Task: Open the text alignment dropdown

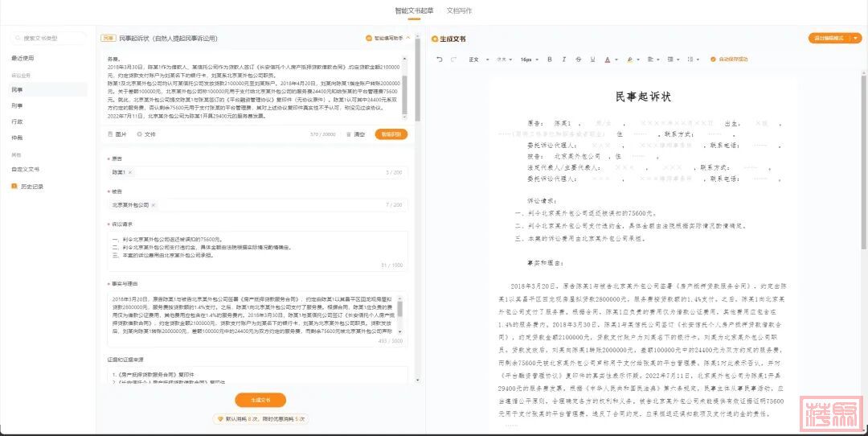Action: point(653,60)
